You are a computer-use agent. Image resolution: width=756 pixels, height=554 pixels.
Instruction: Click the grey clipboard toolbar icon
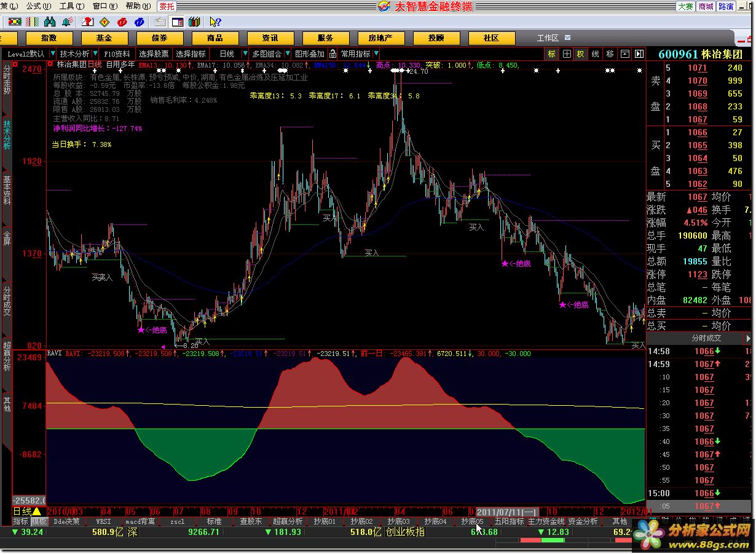point(160,22)
